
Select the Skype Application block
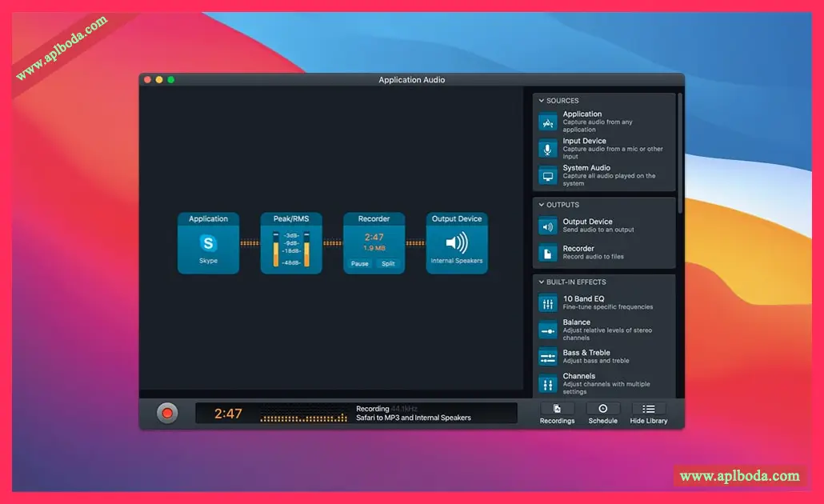coord(208,243)
